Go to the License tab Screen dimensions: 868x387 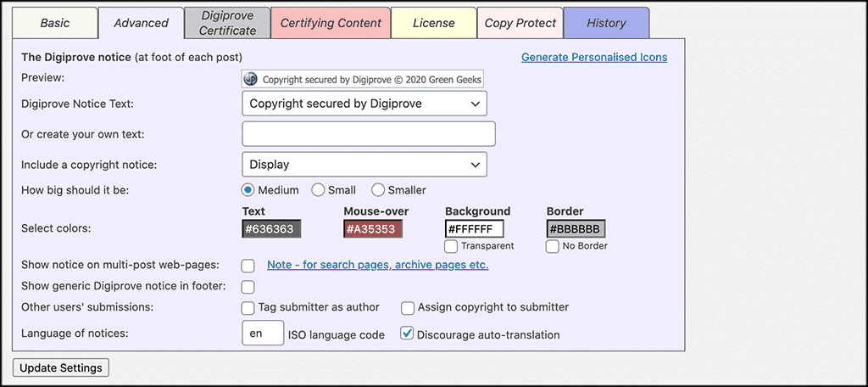(x=433, y=23)
